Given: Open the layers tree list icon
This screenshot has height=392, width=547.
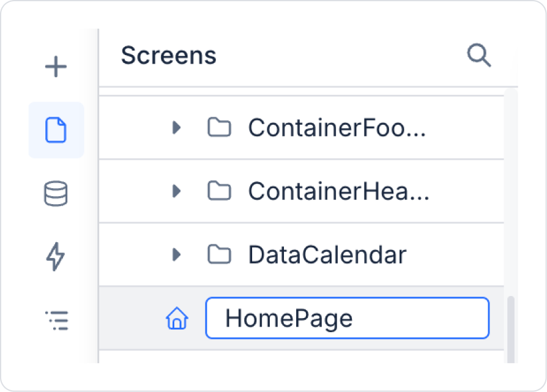Looking at the screenshot, I should [56, 320].
